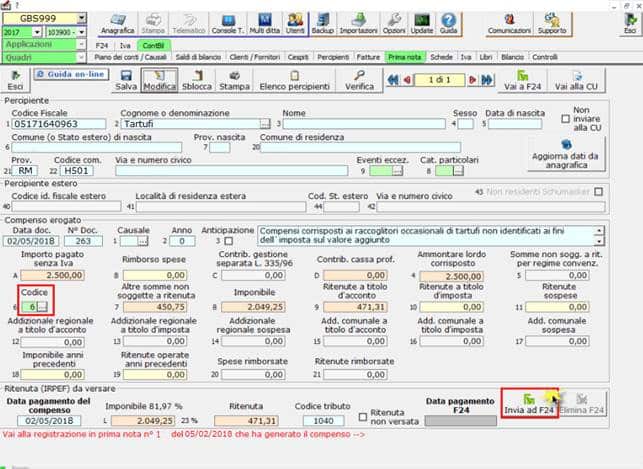Image resolution: width=643 pixels, height=469 pixels.
Task: Open the Supporto icon
Action: click(552, 24)
